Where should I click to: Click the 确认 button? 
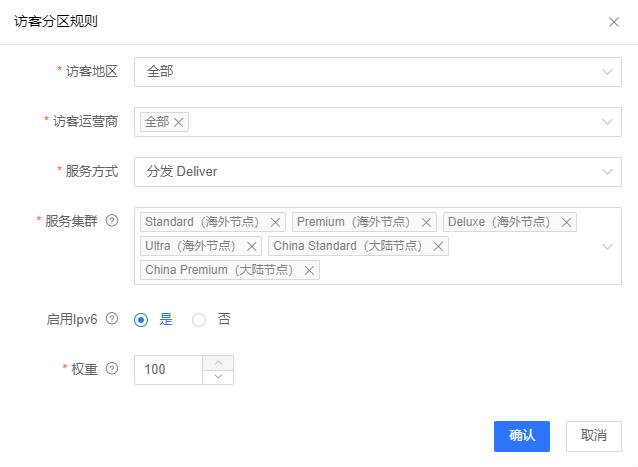tap(522, 436)
